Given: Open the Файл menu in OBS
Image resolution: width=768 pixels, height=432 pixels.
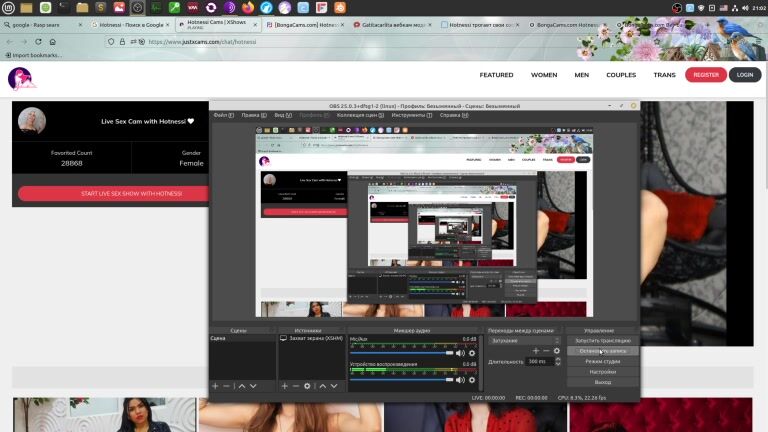Looking at the screenshot, I should click(x=223, y=115).
